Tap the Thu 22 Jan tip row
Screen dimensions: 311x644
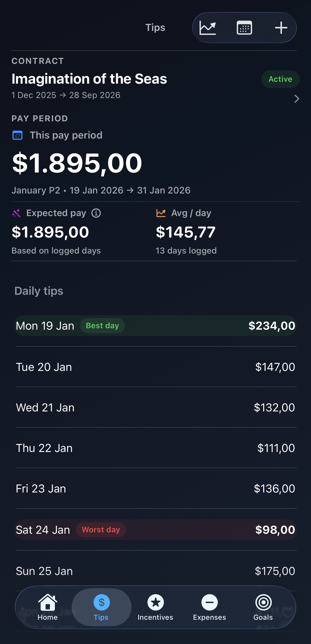(155, 448)
